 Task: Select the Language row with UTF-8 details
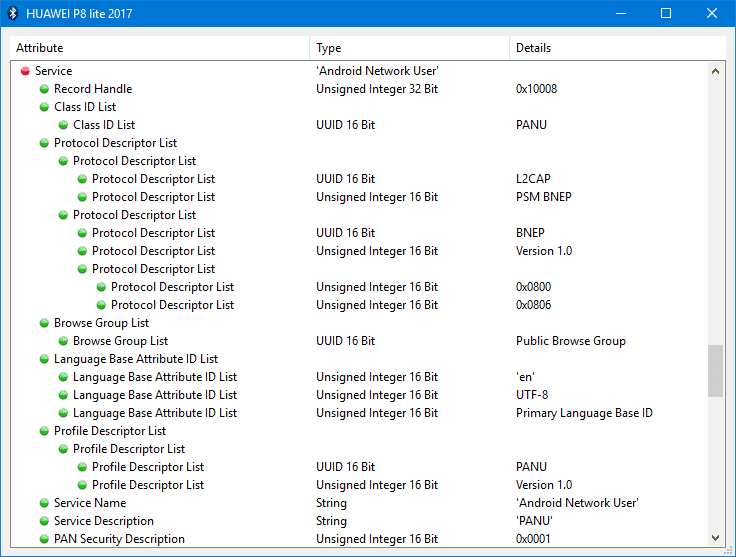click(x=359, y=395)
